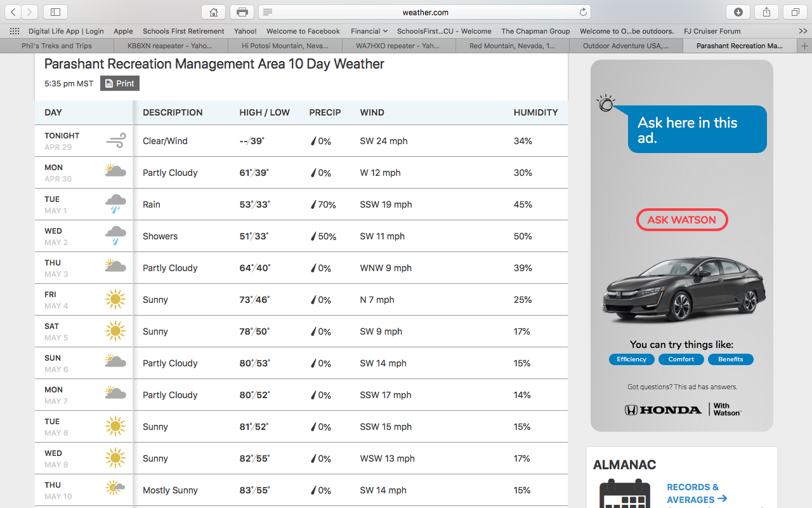Expand the Tuesday May 1 Rain row
This screenshot has height=508, width=812.
coord(301,204)
